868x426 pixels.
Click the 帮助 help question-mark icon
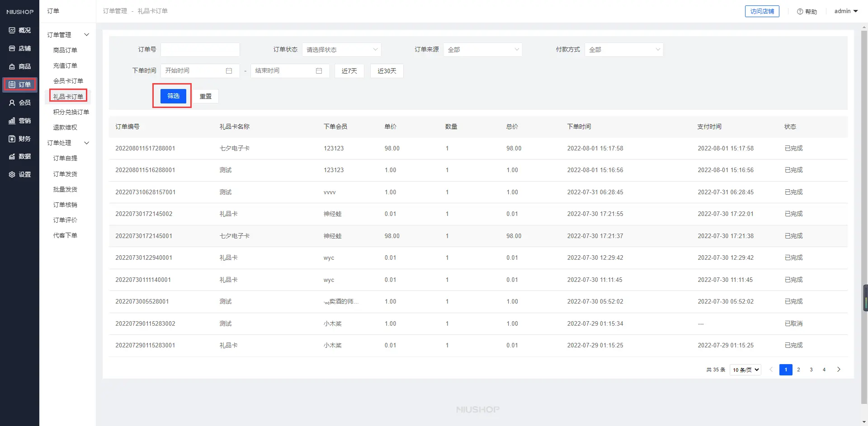pos(800,11)
